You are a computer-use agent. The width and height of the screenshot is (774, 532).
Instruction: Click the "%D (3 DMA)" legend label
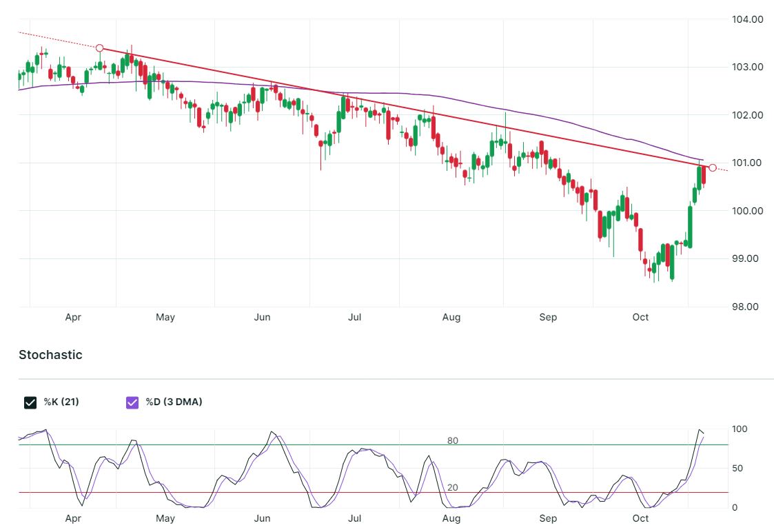point(174,402)
